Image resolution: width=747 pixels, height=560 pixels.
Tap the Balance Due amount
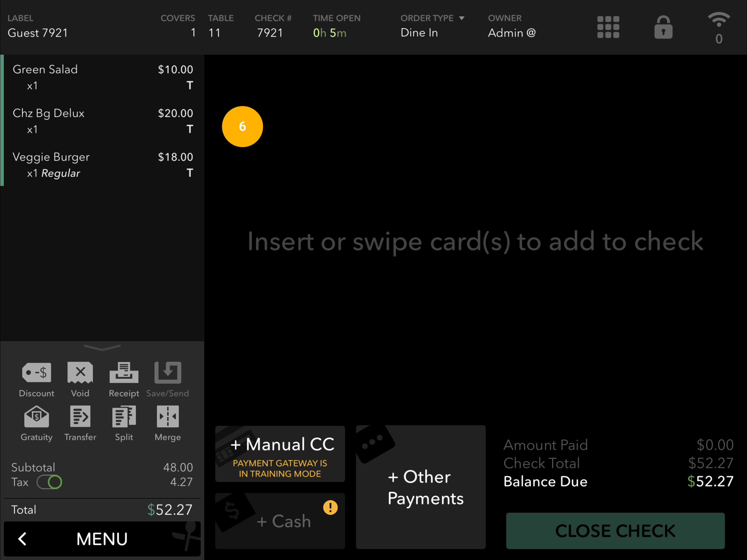click(710, 481)
